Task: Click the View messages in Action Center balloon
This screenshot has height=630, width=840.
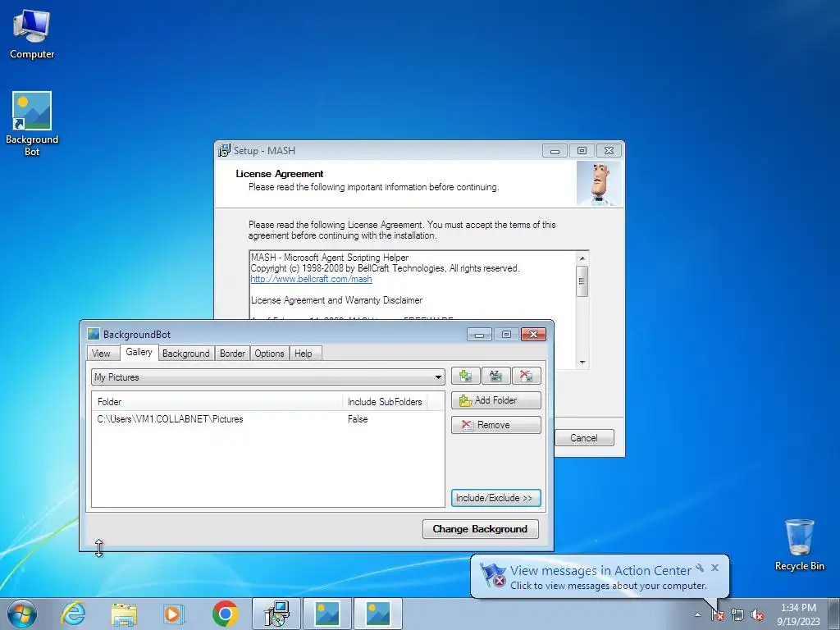Action: (600, 577)
